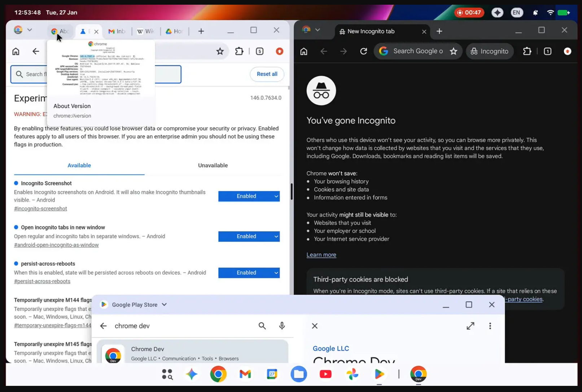The image size is (582, 392).
Task: Switch to the Unavailable flags tab
Action: tap(213, 165)
